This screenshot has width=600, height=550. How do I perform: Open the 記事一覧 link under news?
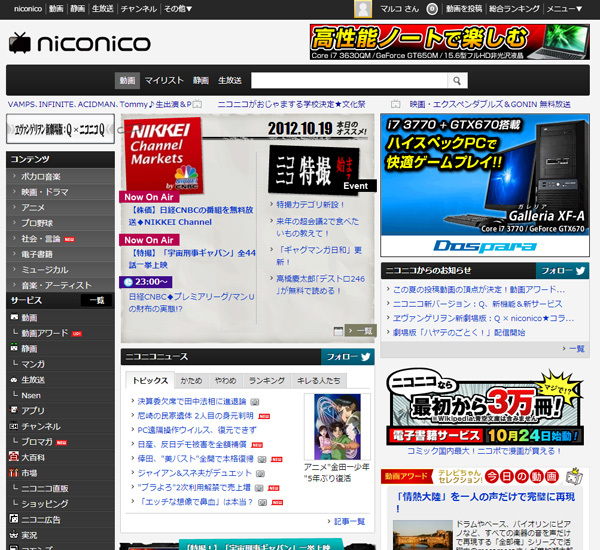pyautogui.click(x=349, y=521)
